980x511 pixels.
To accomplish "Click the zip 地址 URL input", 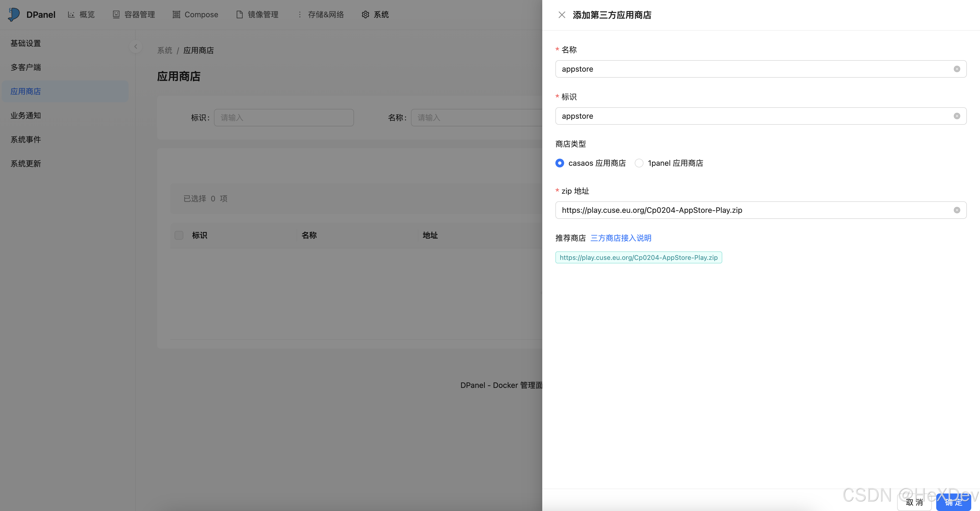I will pyautogui.click(x=761, y=210).
